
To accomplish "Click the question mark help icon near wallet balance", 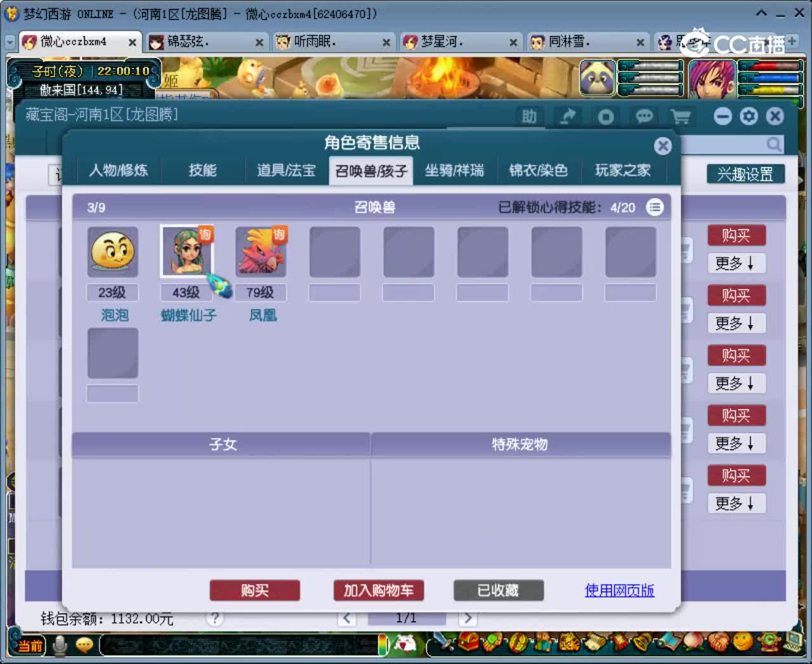I will [215, 618].
